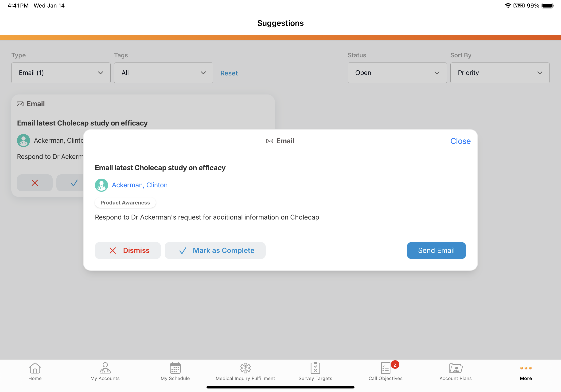This screenshot has width=561, height=392.
Task: Close the Email suggestion popup
Action: [460, 141]
